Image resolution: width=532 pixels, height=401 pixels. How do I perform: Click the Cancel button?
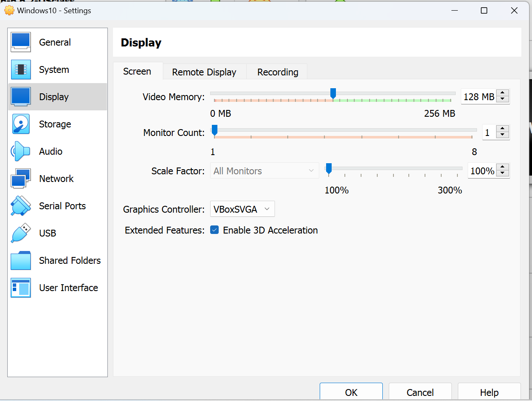click(420, 392)
